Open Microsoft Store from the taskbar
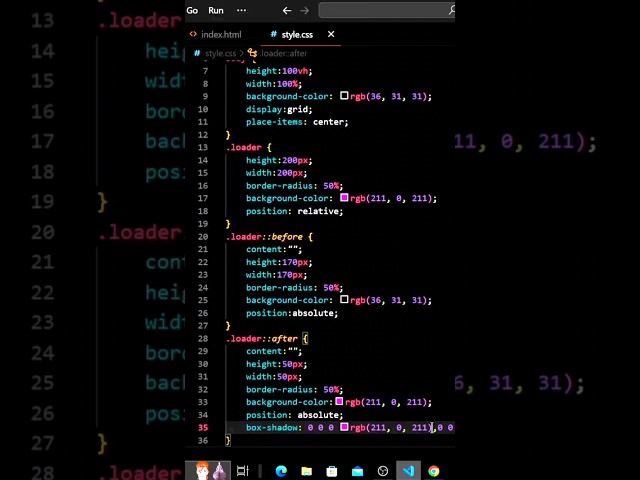The width and height of the screenshot is (640, 480). coord(332,471)
